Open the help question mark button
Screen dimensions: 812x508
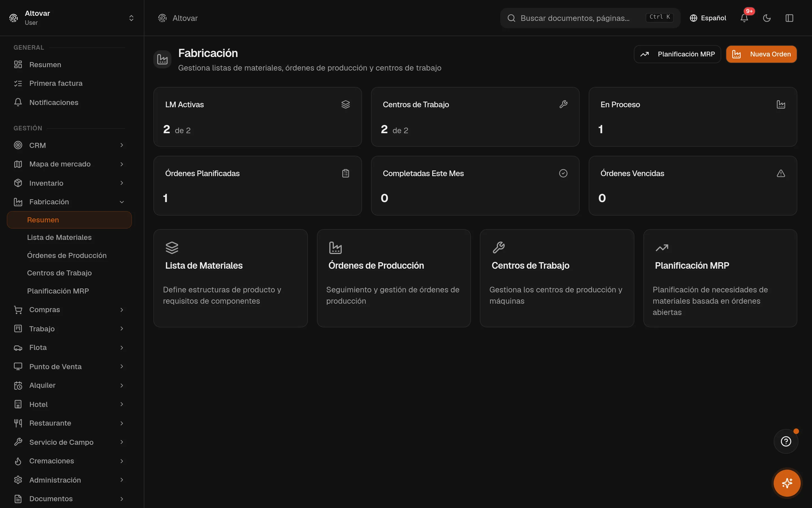pyautogui.click(x=786, y=441)
